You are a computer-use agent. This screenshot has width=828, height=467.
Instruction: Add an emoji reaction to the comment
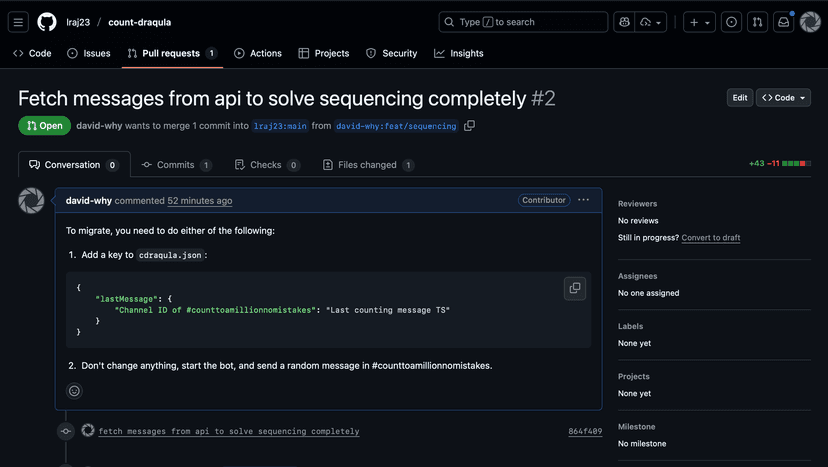pyautogui.click(x=74, y=391)
